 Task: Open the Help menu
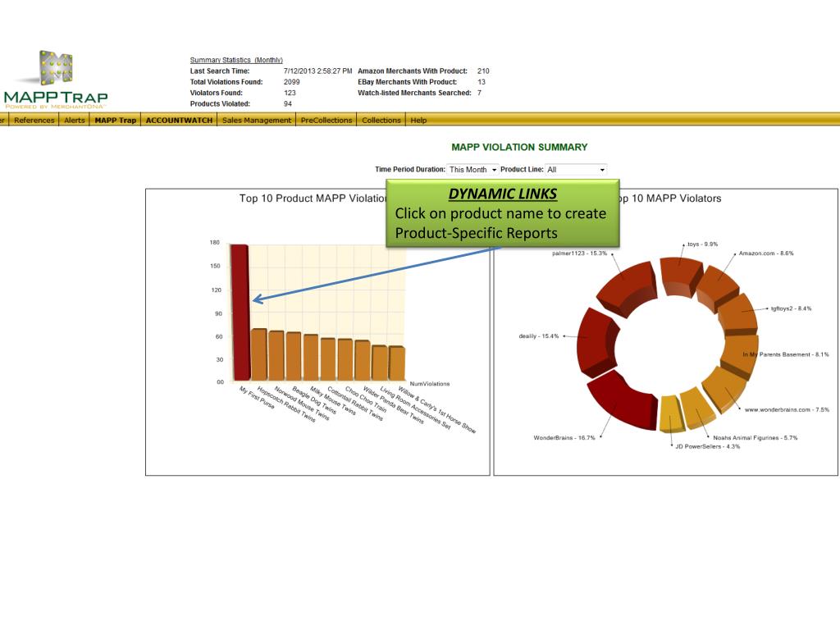coord(418,120)
